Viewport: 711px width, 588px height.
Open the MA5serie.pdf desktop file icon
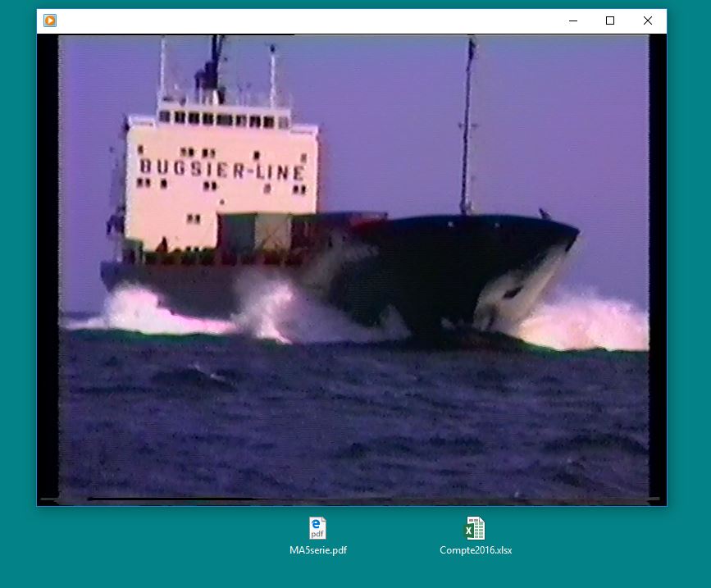click(x=317, y=528)
